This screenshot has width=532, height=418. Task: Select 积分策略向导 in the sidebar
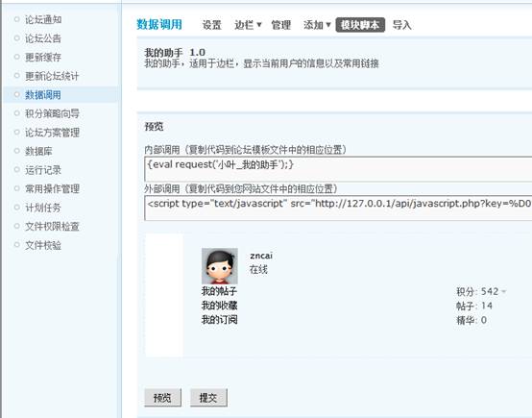pyautogui.click(x=52, y=113)
